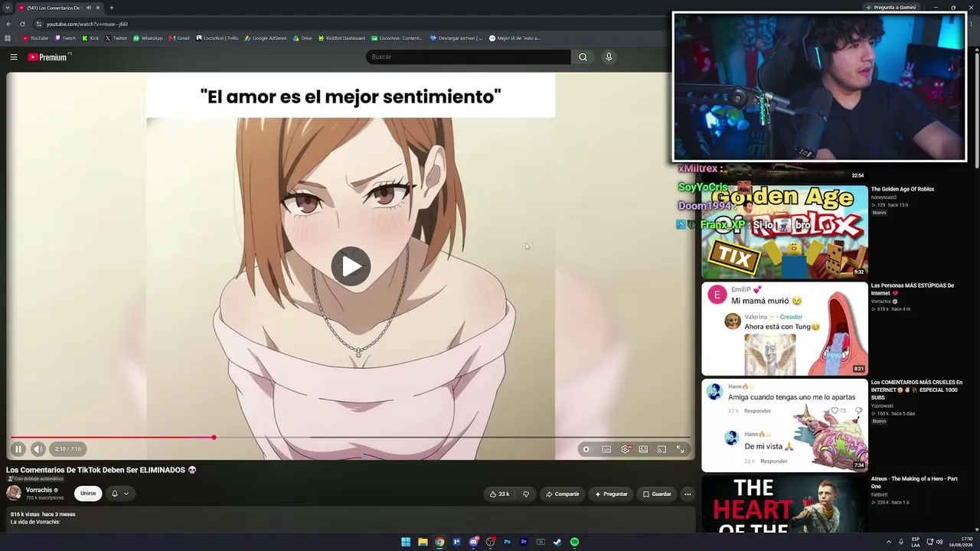Viewport: 980px width, 551px height.
Task: Click the big play overlay button
Action: 351,266
